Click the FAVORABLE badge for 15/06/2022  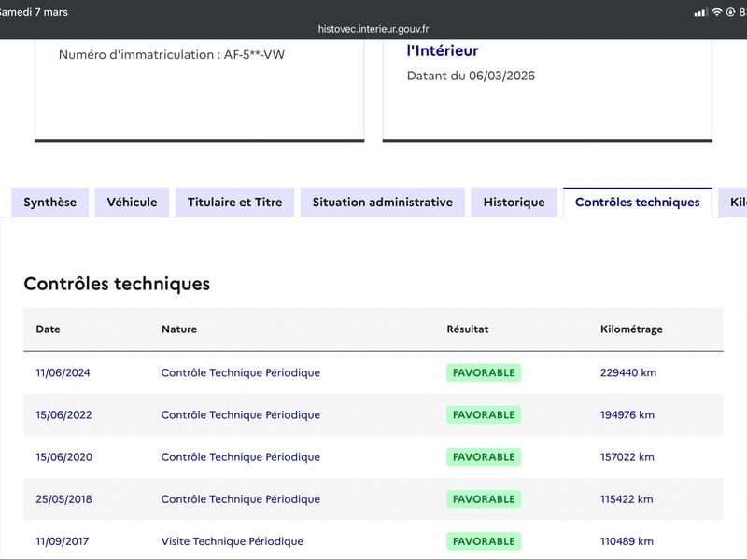483,414
